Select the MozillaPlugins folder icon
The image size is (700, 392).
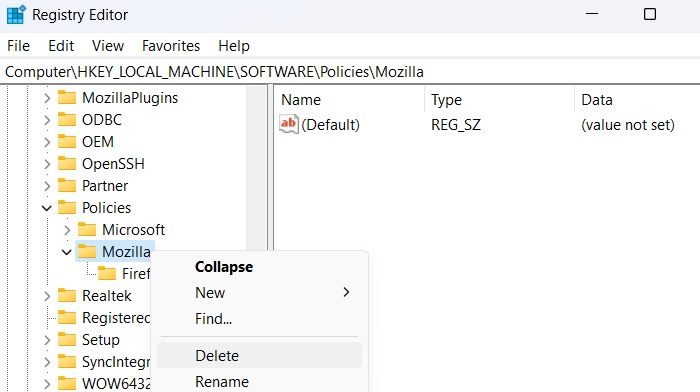point(67,97)
